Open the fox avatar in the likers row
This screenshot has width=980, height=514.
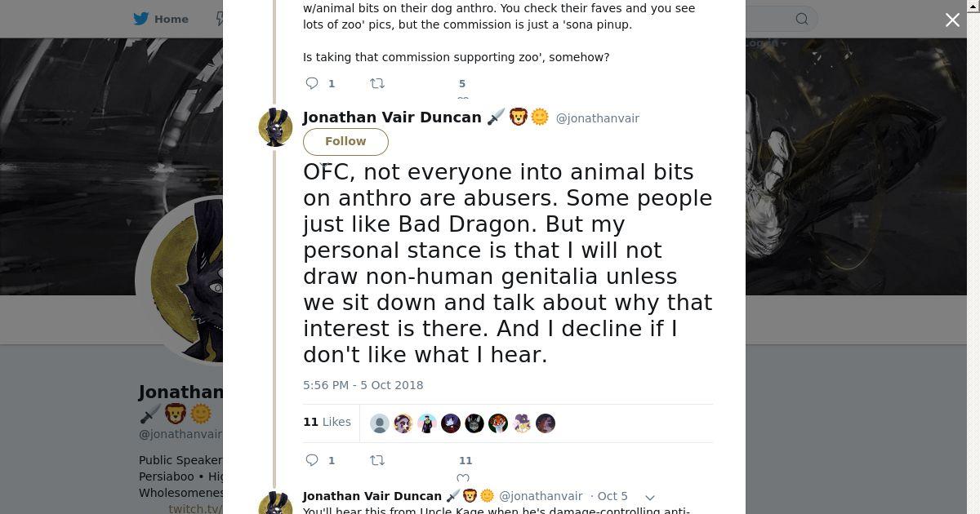click(498, 423)
